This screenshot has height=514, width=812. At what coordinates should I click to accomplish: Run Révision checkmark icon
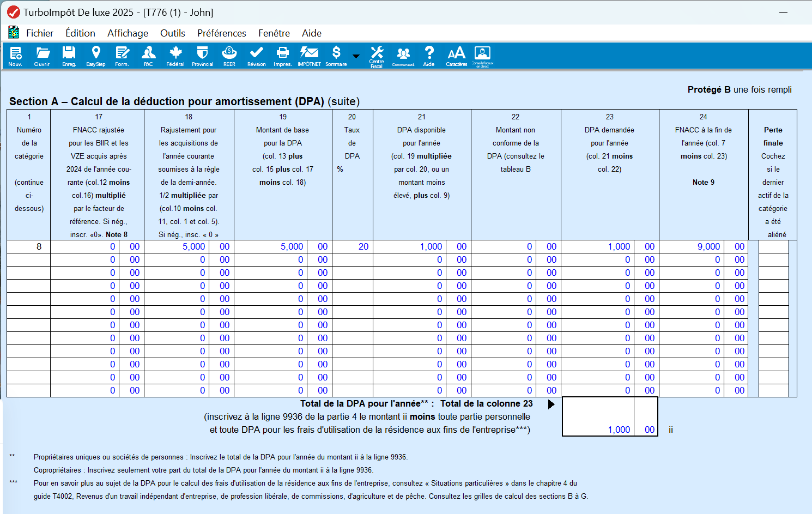(x=257, y=56)
